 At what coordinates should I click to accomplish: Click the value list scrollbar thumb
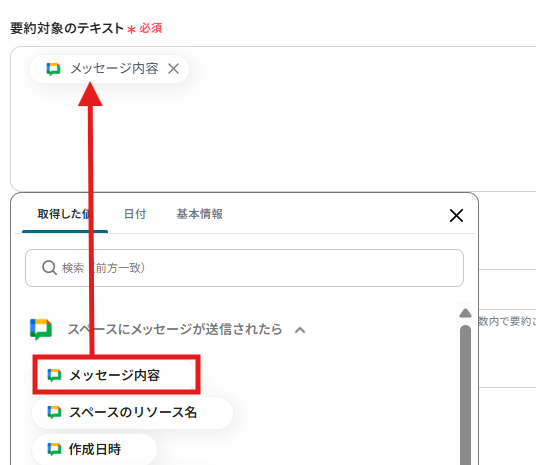(465, 395)
